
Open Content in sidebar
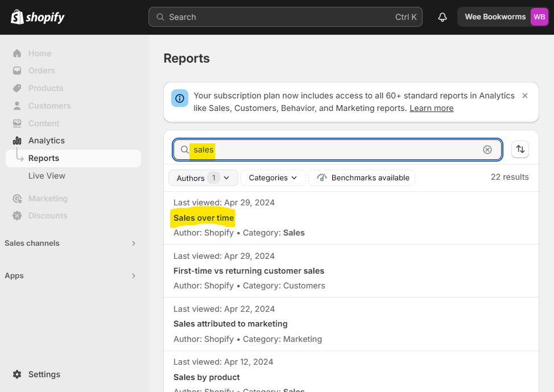click(x=44, y=123)
